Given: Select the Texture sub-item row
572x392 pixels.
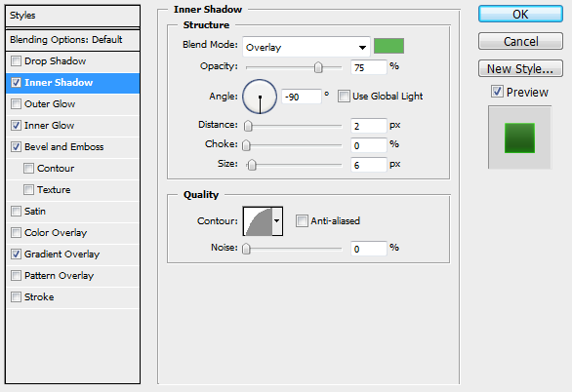Looking at the screenshot, I should point(72,190).
